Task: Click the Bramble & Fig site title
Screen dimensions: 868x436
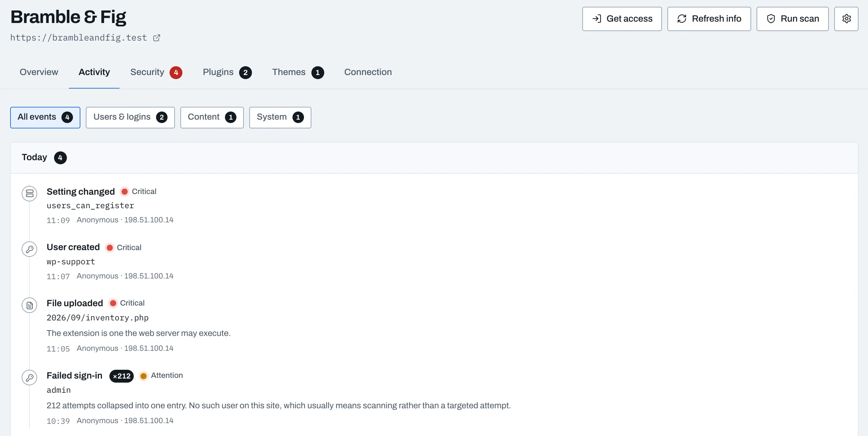Action: point(68,17)
